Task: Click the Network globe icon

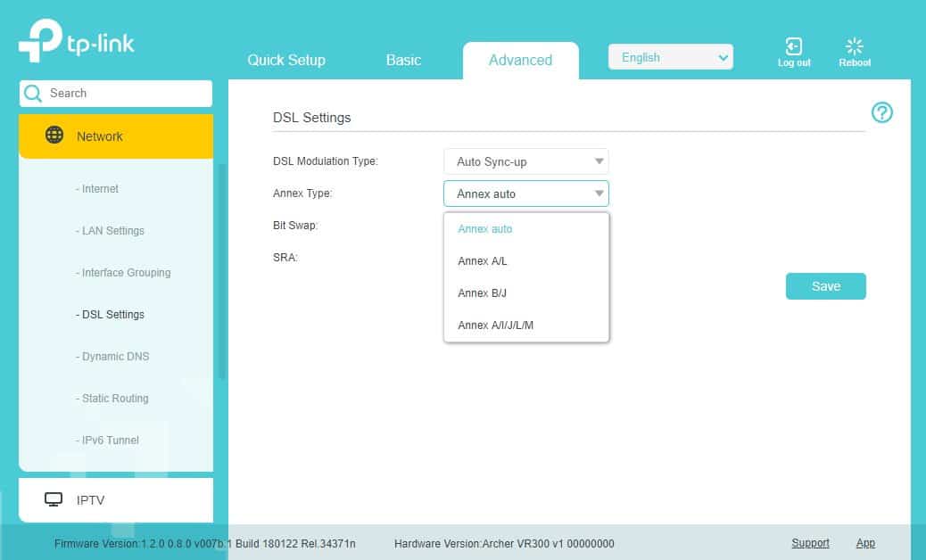Action: [x=54, y=136]
